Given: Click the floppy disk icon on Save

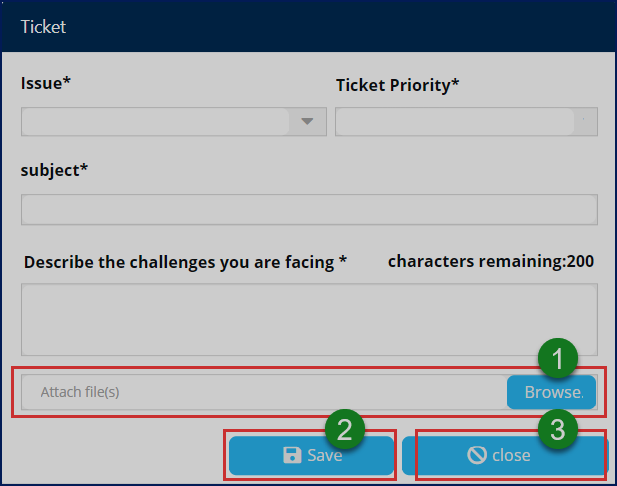Looking at the screenshot, I should pyautogui.click(x=292, y=456).
